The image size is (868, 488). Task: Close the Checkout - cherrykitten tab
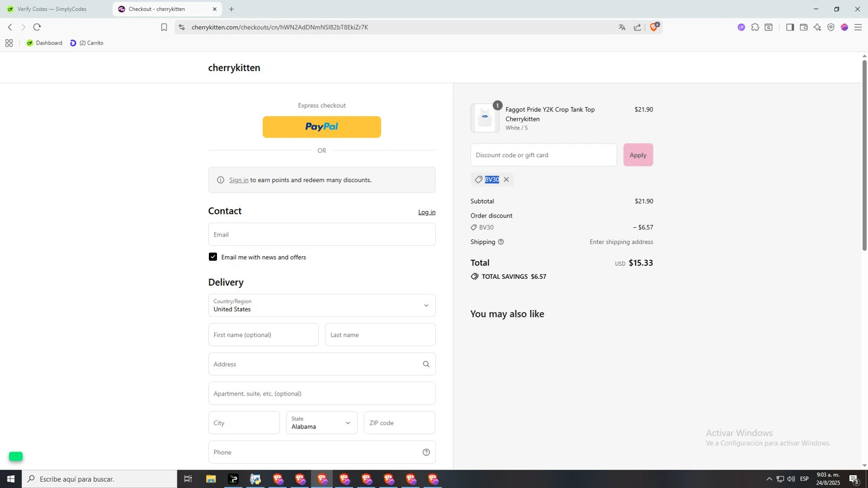pyautogui.click(x=215, y=9)
